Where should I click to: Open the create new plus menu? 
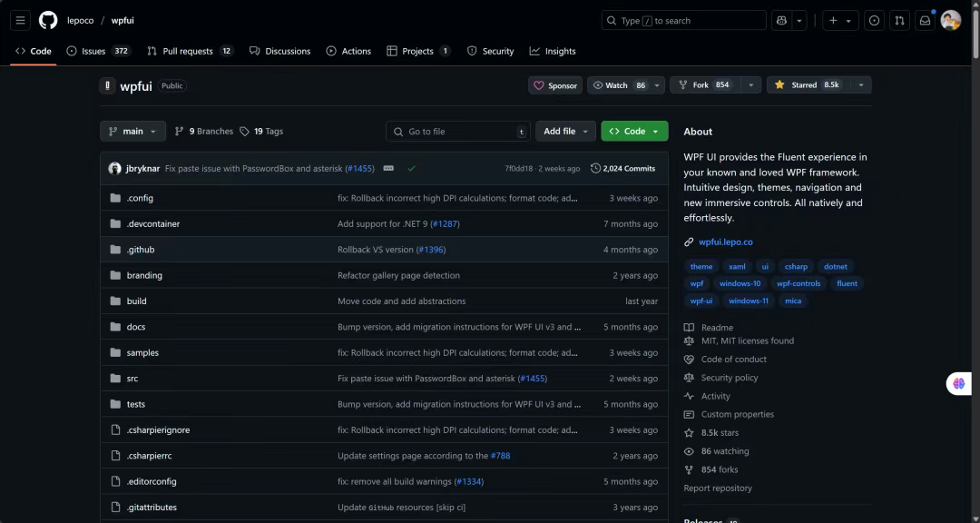click(840, 21)
